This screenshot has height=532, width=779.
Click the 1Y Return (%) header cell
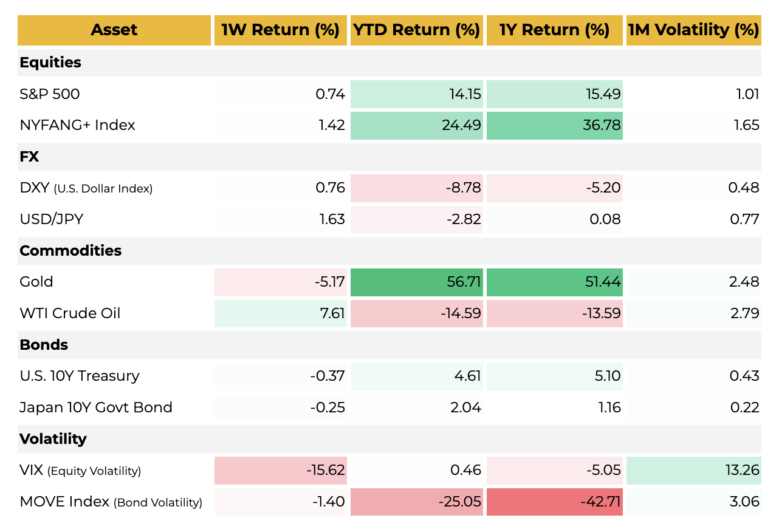pyautogui.click(x=554, y=30)
